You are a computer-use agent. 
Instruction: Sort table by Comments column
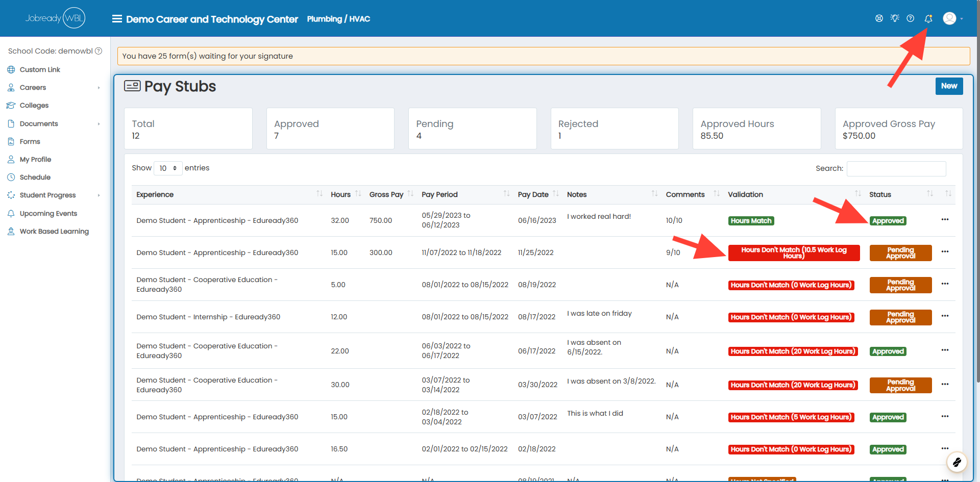pos(692,194)
